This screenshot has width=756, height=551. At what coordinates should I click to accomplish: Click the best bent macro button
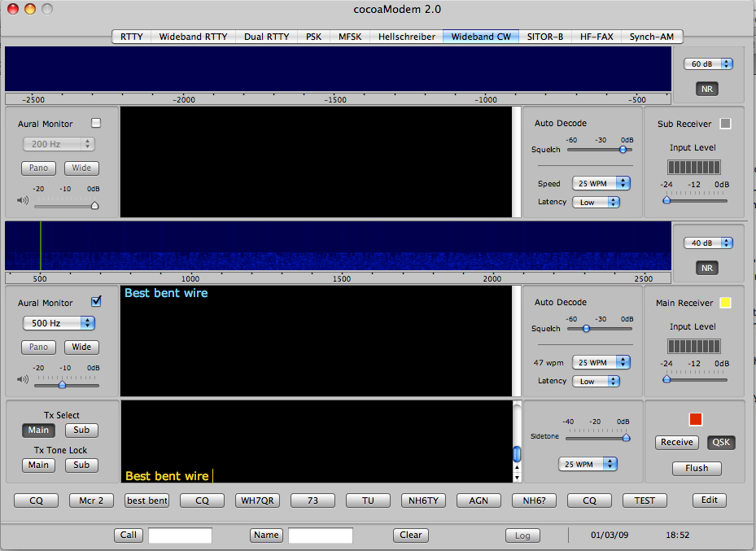coord(147,501)
